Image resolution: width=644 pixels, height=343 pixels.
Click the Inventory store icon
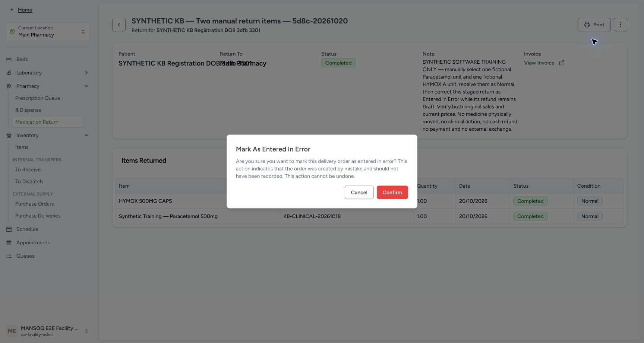[x=9, y=135]
